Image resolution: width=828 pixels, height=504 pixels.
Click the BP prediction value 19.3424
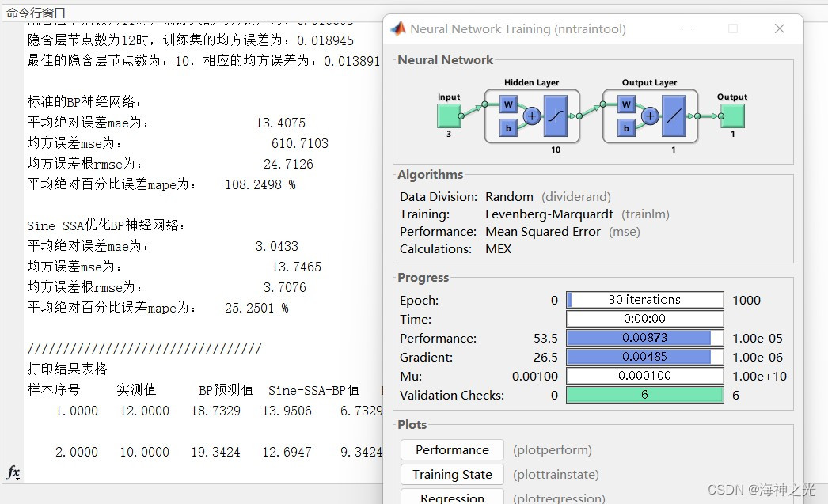coord(215,453)
